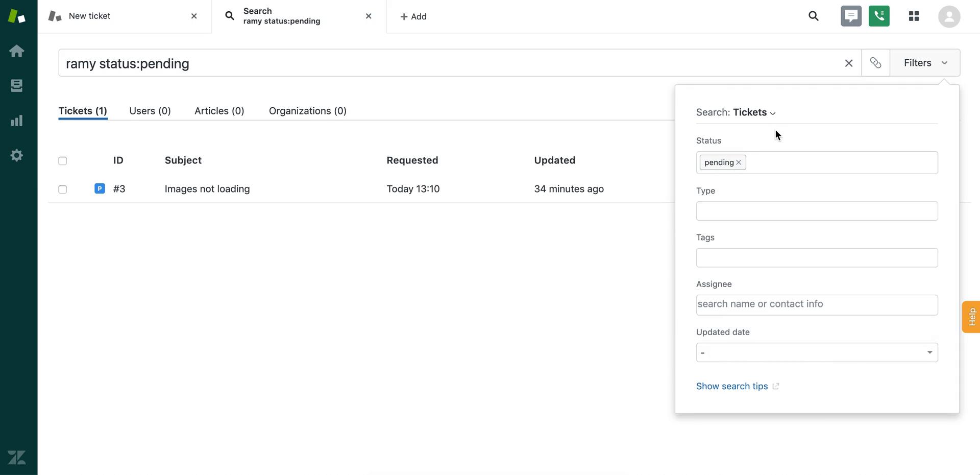Click the search query input field
Viewport: 980px width, 475px height.
coord(449,63)
